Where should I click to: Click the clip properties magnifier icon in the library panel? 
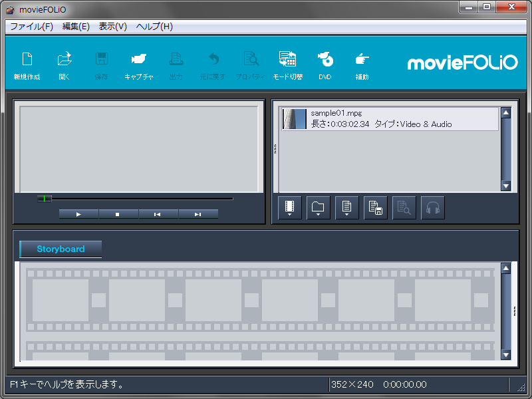coord(404,207)
